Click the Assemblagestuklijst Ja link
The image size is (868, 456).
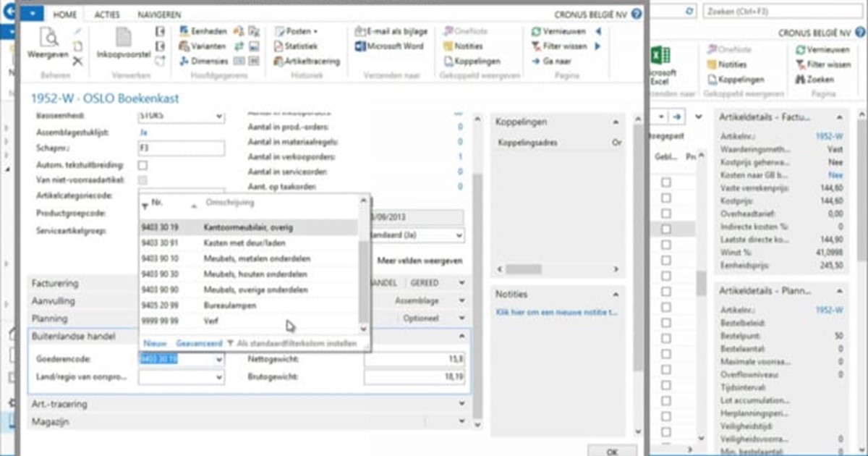142,132
